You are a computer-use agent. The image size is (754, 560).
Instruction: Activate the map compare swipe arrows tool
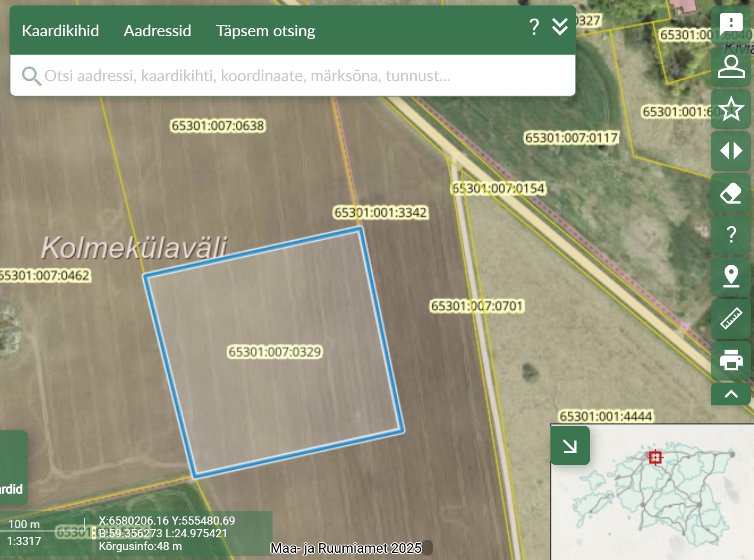pyautogui.click(x=731, y=151)
